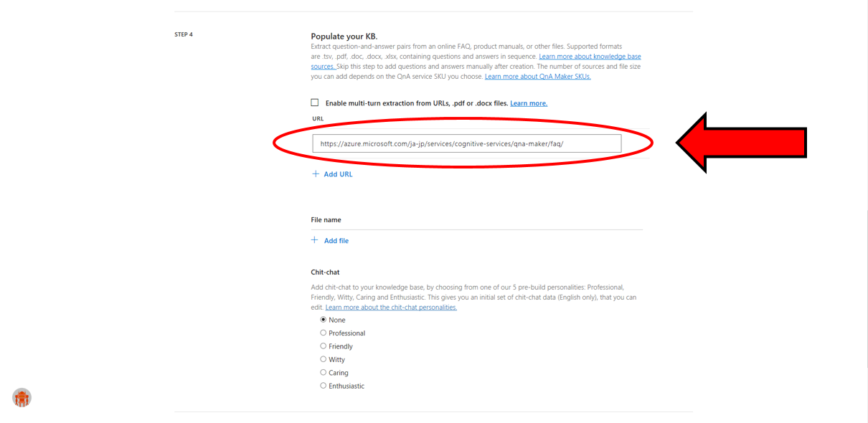Viewport: 868px width, 423px height.
Task: Select the Witty personality option
Action: pyautogui.click(x=323, y=359)
